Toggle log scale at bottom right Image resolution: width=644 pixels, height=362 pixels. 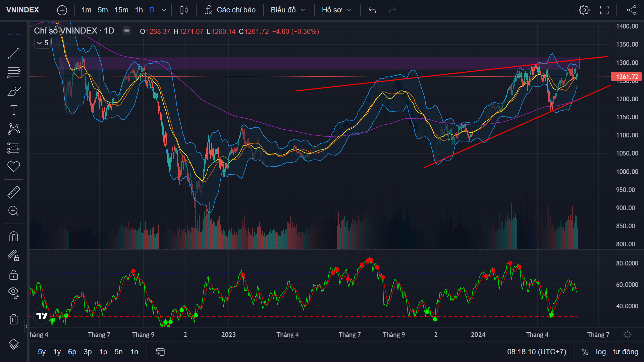coord(601,352)
